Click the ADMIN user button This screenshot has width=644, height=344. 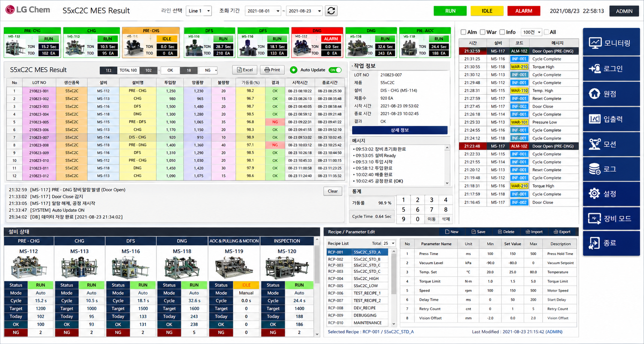(624, 11)
